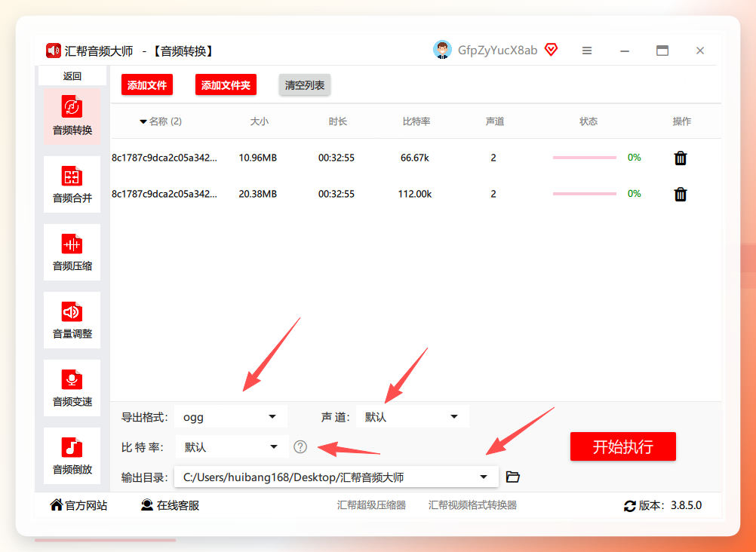Open the 音频变速 sidebar tool

72,388
